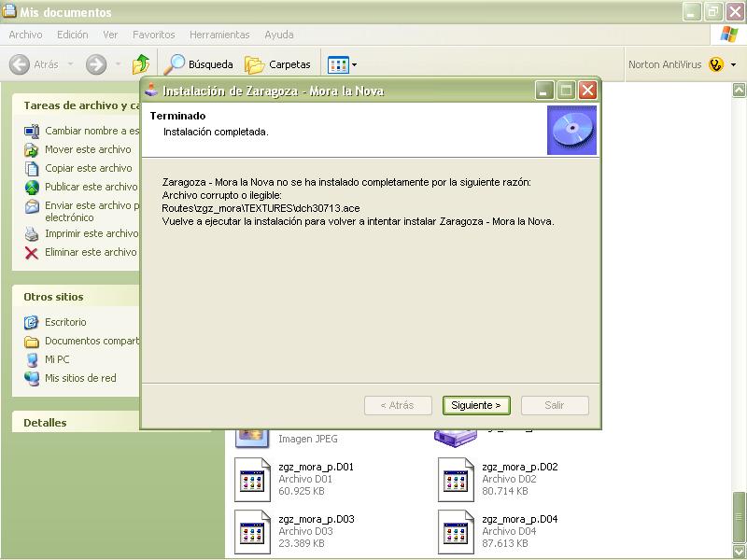This screenshot has width=747, height=560.
Task: Click Eliminar este archivo link
Action: tap(91, 252)
